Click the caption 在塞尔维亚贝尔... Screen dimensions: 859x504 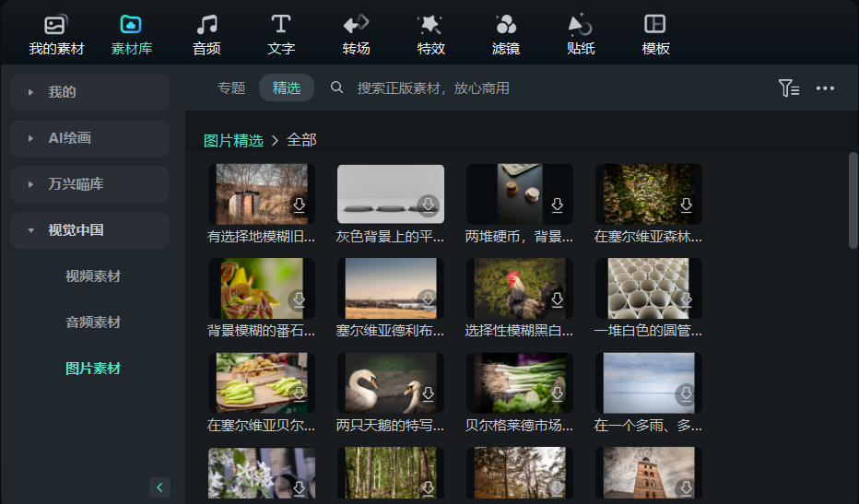(x=262, y=425)
